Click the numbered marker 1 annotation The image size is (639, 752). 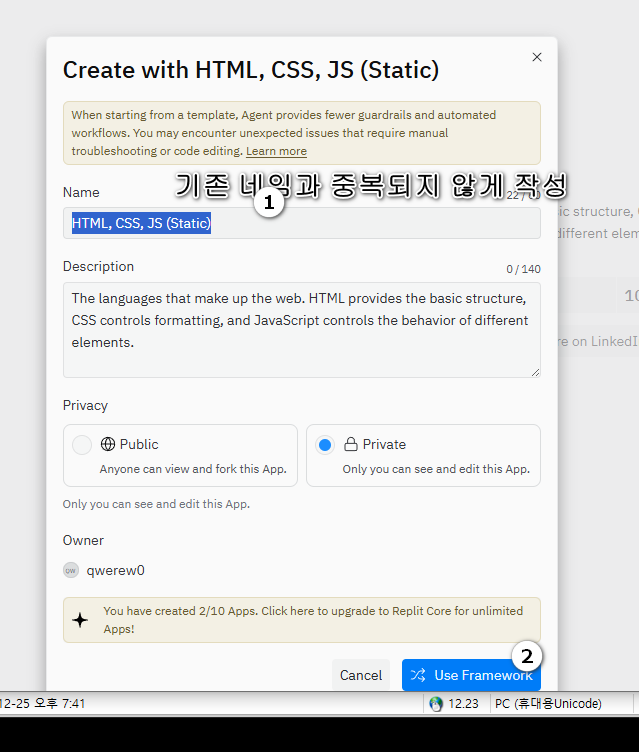(268, 202)
